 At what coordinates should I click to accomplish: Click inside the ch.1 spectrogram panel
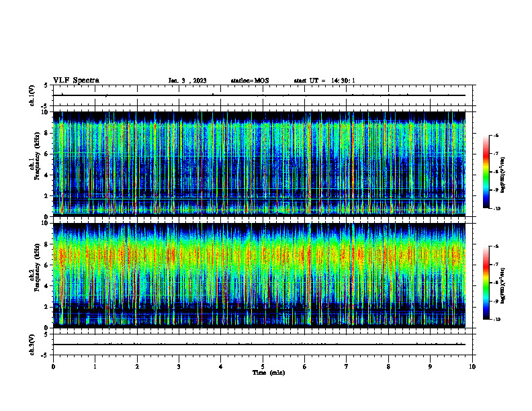259,164
